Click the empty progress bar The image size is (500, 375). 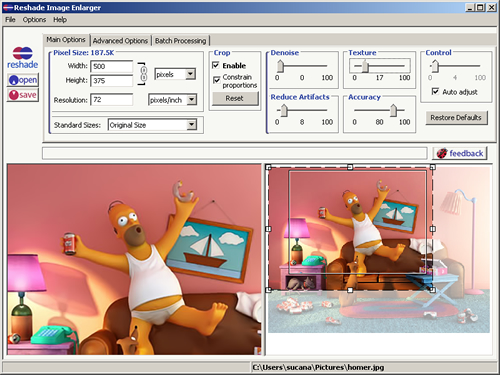coord(235,153)
